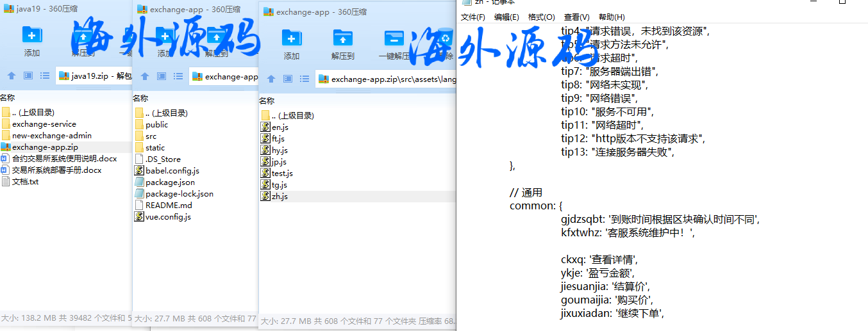Select the src folder in exchange-app

(x=151, y=136)
